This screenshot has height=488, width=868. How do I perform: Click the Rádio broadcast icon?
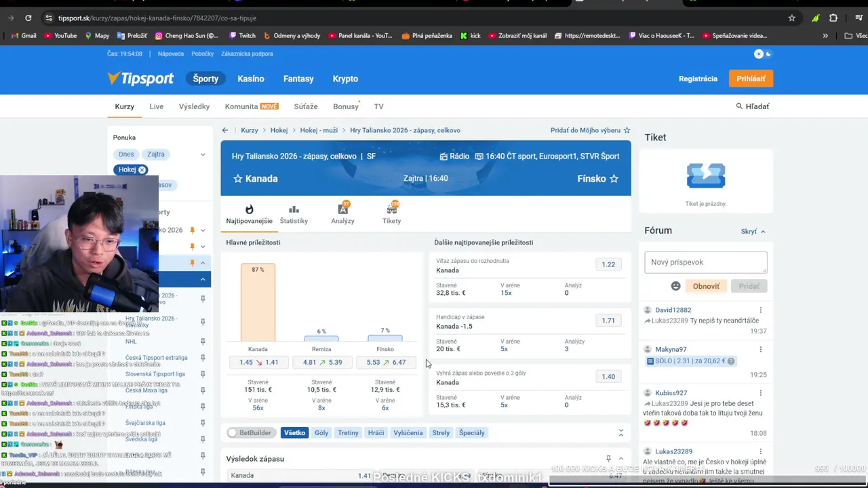tap(443, 157)
